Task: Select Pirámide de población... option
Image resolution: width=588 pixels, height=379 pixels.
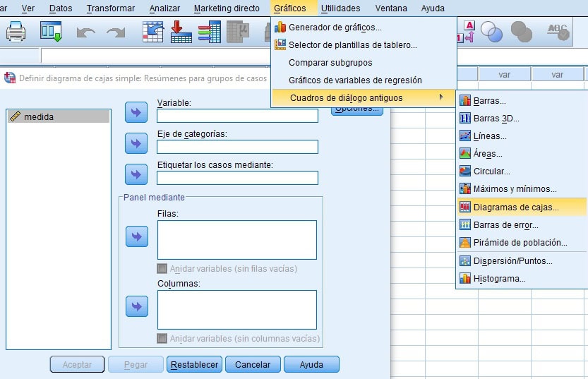Action: click(x=522, y=243)
